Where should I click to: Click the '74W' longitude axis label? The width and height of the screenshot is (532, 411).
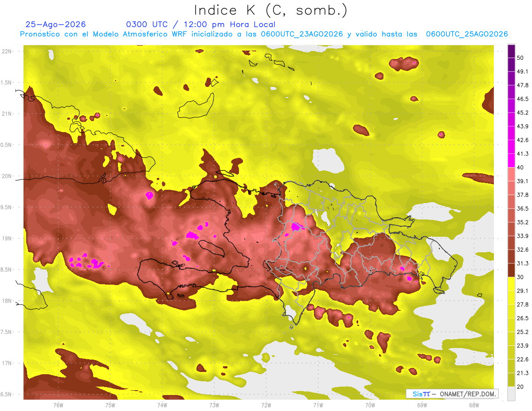(162, 405)
